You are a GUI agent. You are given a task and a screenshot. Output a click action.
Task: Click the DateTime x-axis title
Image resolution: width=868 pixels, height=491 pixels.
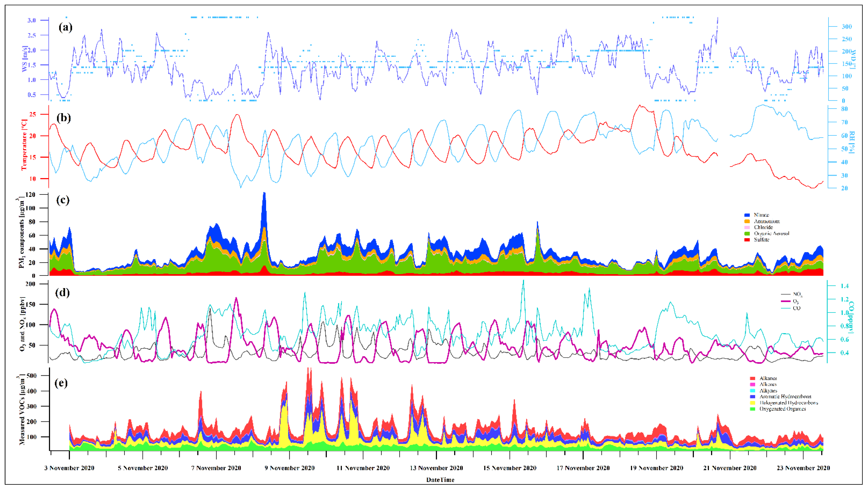coord(440,480)
